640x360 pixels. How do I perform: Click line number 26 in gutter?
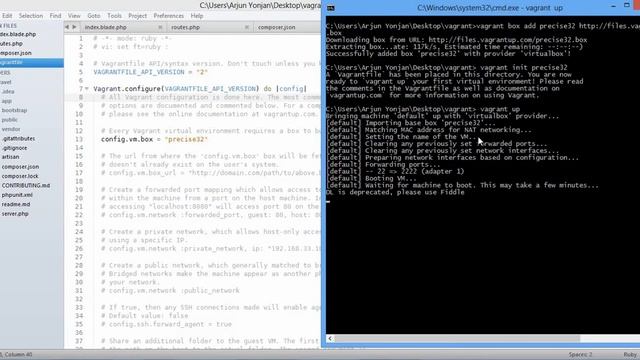pos(79,249)
